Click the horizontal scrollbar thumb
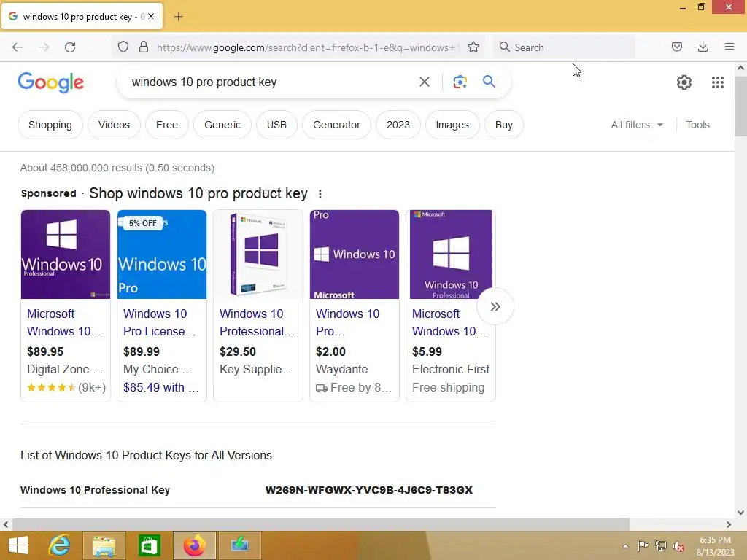This screenshot has width=747, height=560. pyautogui.click(x=321, y=524)
